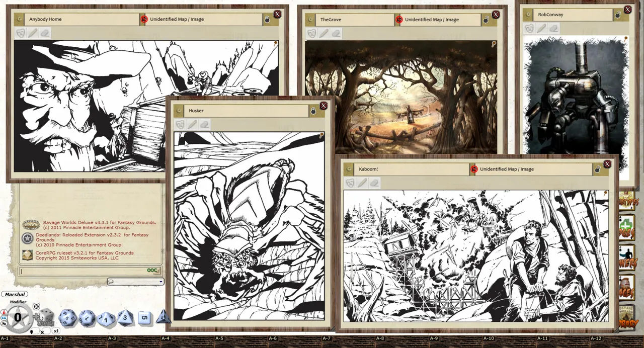Image resolution: width=644 pixels, height=348 pixels.
Task: Select the mask tool in Husker window
Action: tap(180, 124)
